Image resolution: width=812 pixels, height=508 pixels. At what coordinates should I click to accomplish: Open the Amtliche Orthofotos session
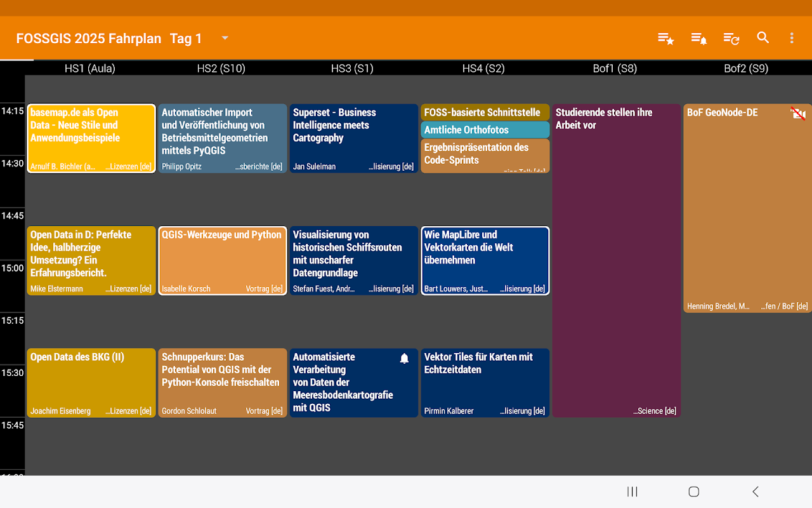click(485, 130)
